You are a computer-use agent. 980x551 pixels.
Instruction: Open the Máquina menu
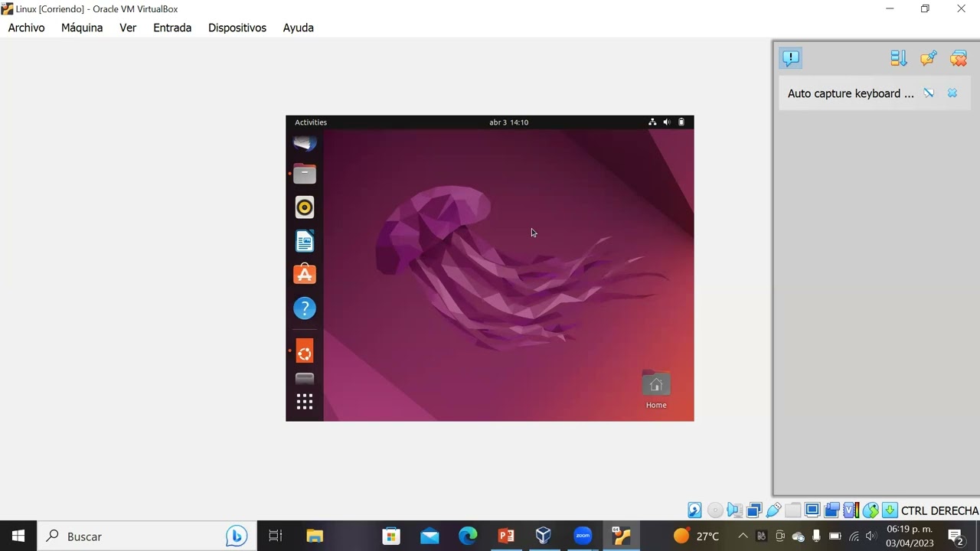82,28
